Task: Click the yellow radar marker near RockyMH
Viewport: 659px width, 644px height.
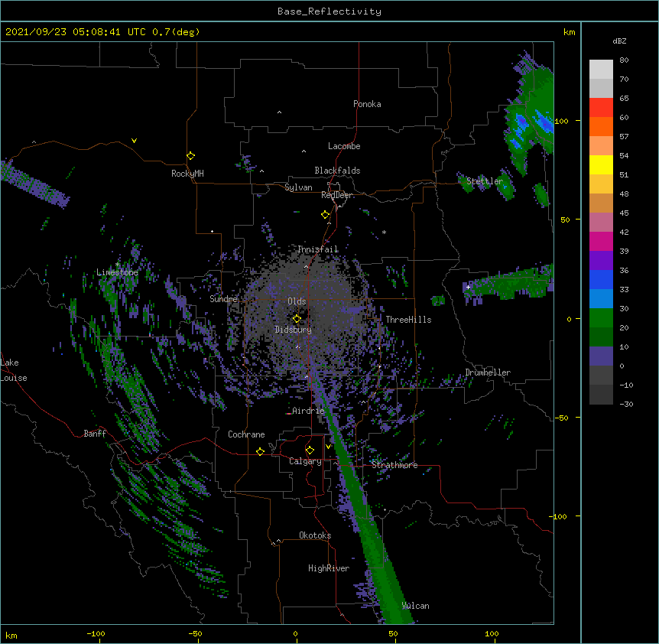Action: click(x=191, y=156)
